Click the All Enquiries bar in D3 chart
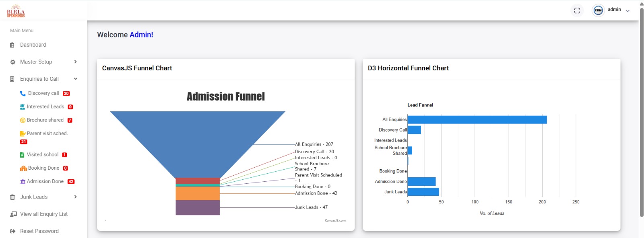This screenshot has height=238, width=644. [x=477, y=119]
